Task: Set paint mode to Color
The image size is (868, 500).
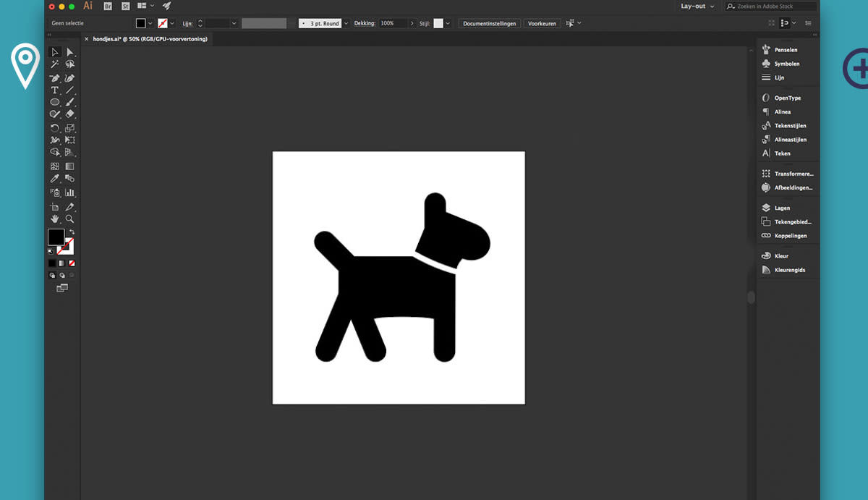Action: pos(52,263)
